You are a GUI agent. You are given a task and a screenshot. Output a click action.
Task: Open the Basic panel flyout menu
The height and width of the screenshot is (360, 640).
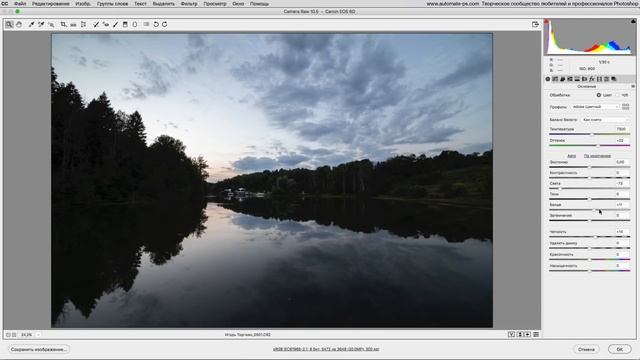(x=633, y=87)
